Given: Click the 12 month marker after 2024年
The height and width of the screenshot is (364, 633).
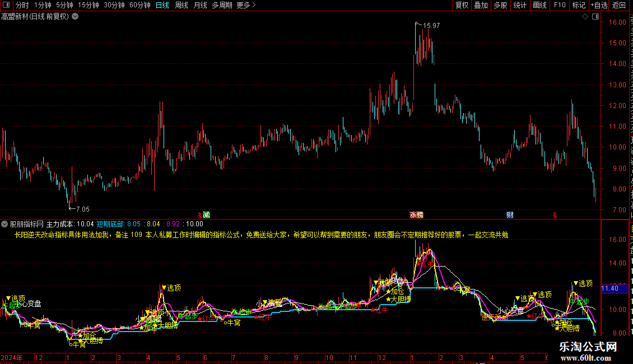Looking at the screenshot, I should (x=39, y=357).
